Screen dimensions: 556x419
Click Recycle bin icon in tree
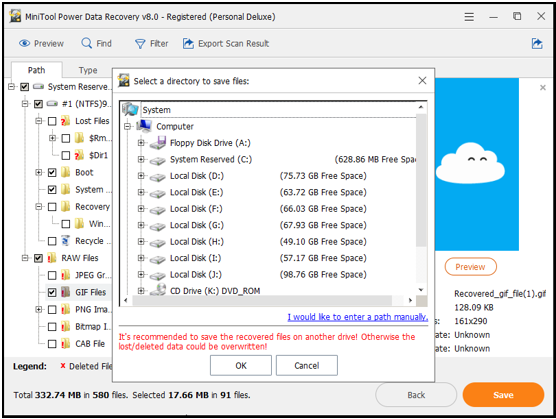coord(65,241)
